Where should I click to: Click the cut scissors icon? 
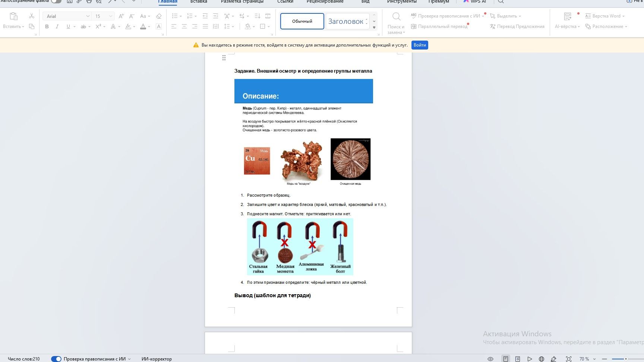pyautogui.click(x=32, y=16)
